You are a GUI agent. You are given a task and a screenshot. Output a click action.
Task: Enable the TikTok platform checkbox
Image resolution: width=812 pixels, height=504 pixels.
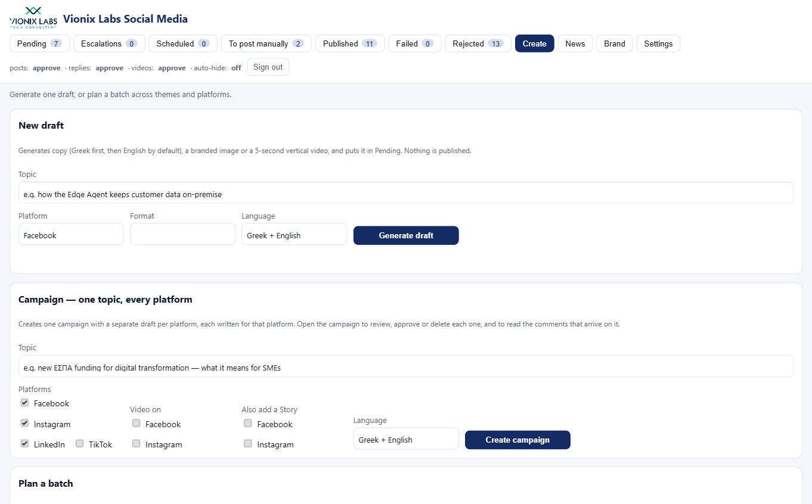coord(79,444)
